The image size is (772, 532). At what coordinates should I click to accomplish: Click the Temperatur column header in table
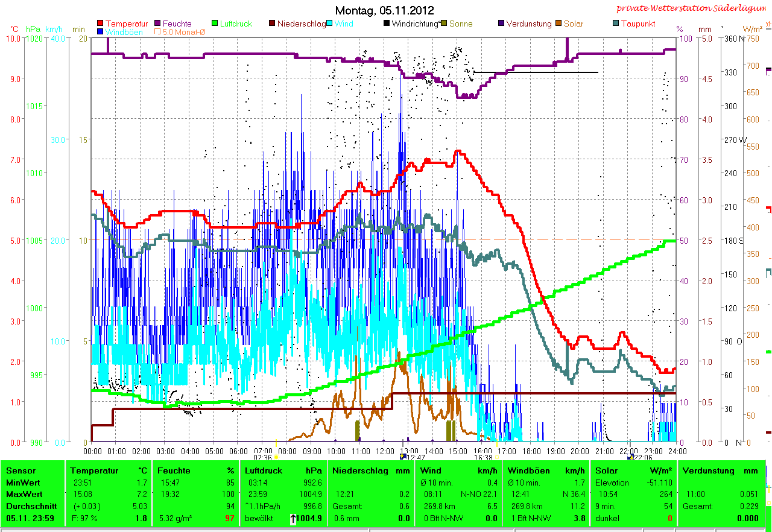pos(92,470)
